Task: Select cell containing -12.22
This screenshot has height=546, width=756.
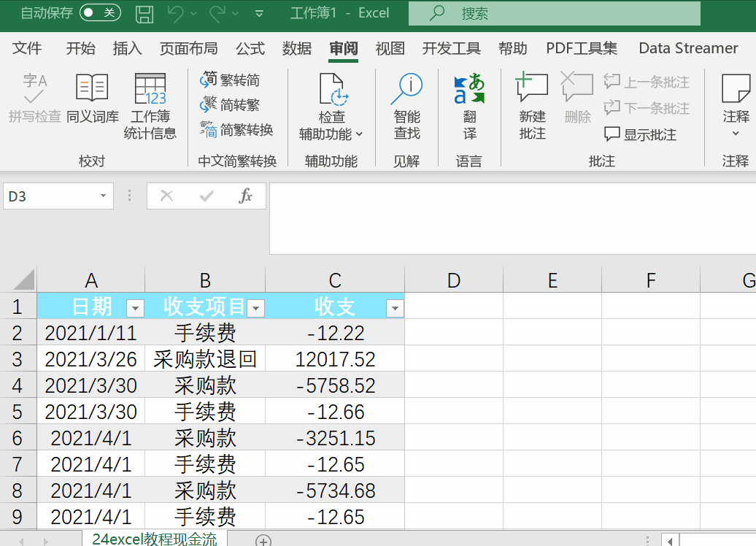Action: click(335, 333)
